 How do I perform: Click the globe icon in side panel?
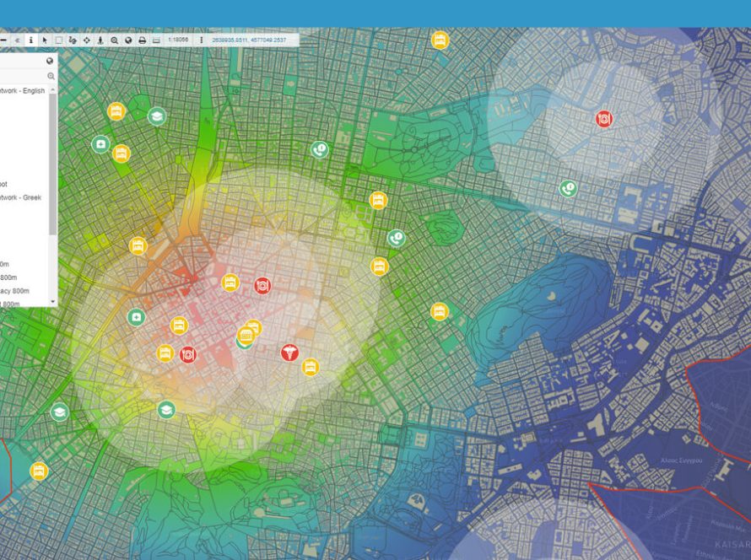[50, 61]
